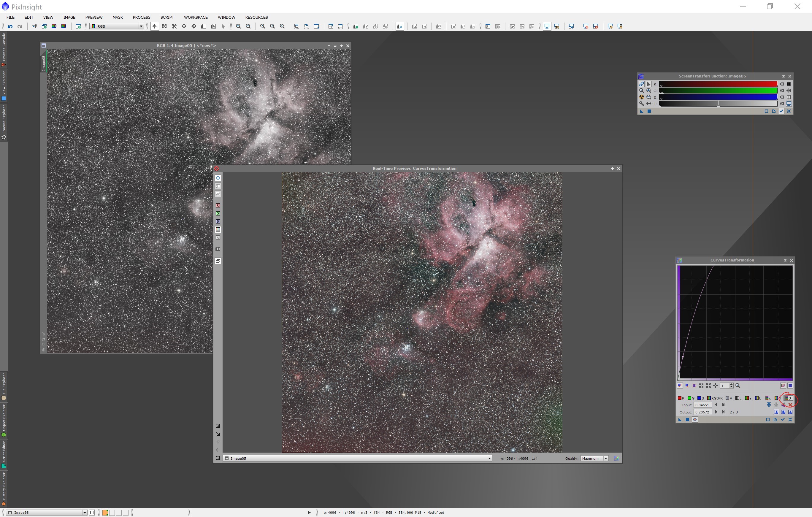Click the Output value field 0.20672
The width and height of the screenshot is (812, 517).
702,412
